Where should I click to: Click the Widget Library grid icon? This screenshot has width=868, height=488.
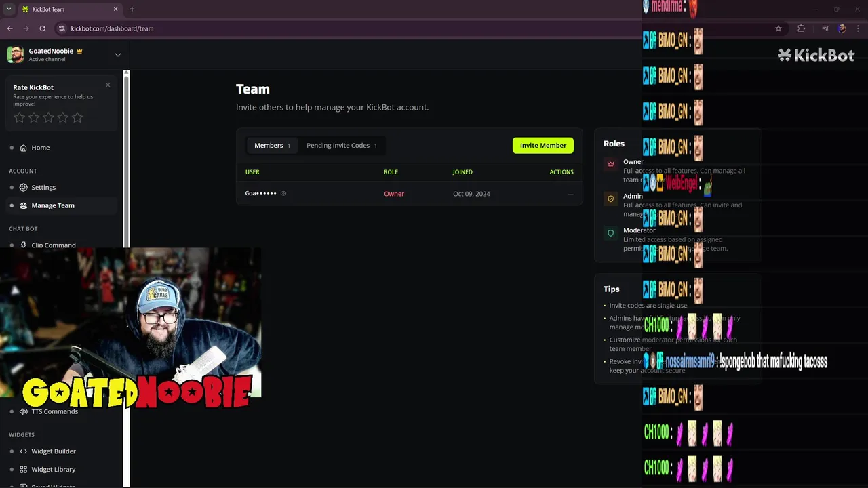[x=24, y=469]
